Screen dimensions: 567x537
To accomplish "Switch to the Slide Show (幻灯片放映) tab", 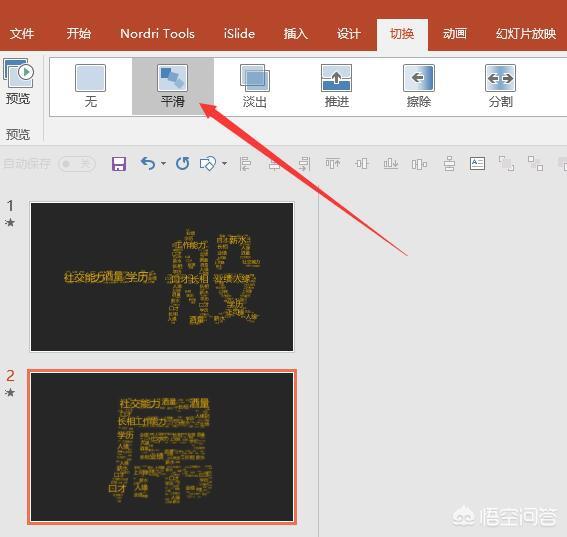I will (526, 34).
